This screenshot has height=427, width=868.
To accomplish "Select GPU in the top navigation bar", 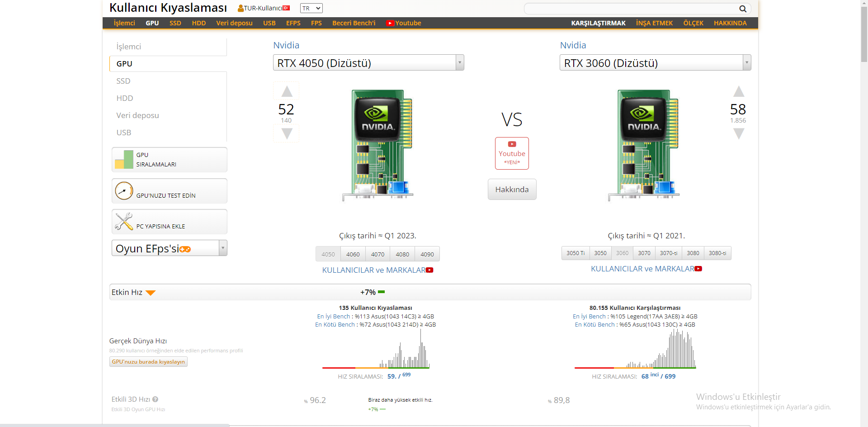I will (x=152, y=23).
